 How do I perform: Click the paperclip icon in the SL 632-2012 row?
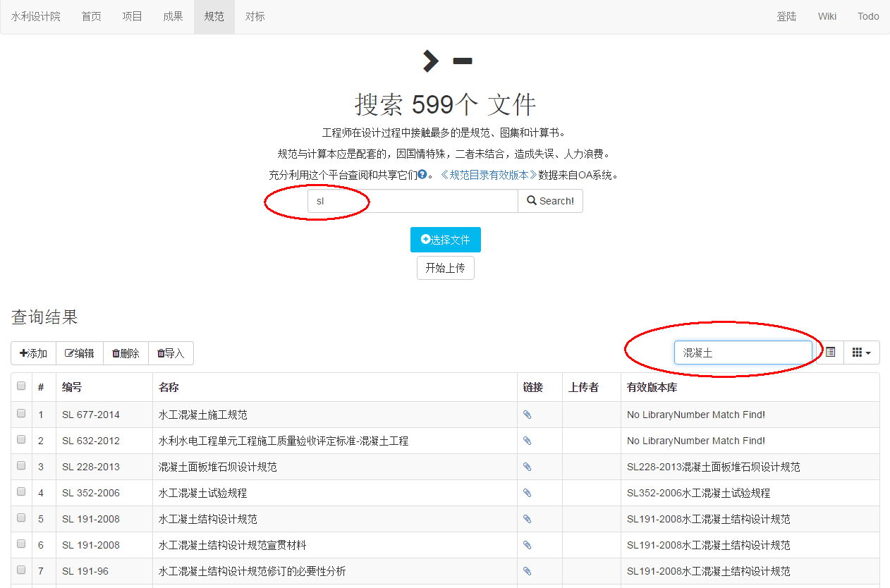(527, 441)
